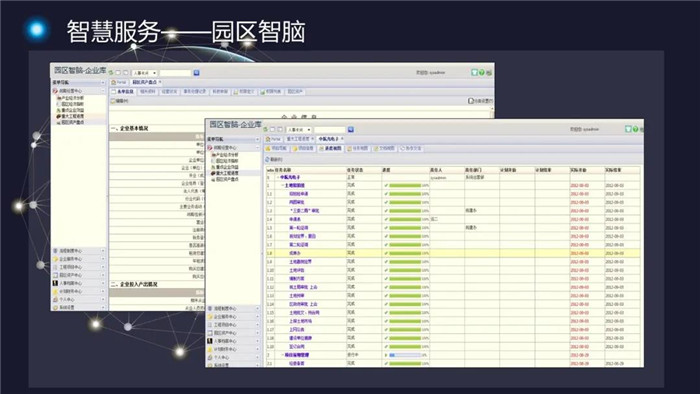Click green refresh icon beside front window title
Image resolution: width=700 pixels, height=394 pixels.
(265, 129)
